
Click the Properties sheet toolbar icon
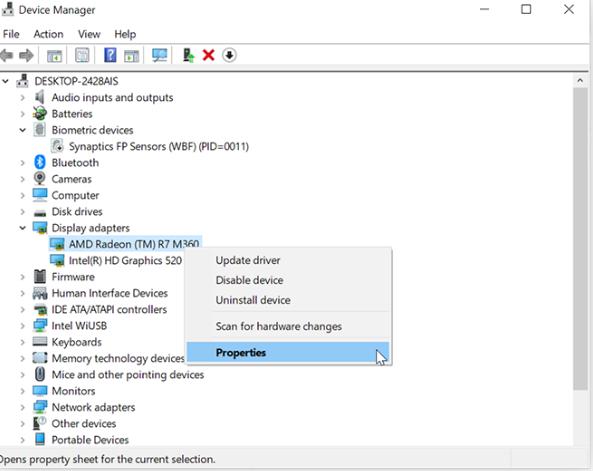[82, 55]
